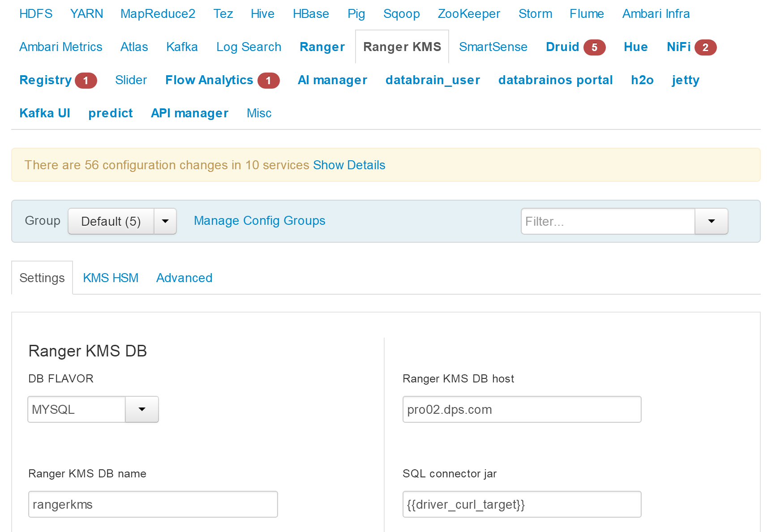The image size is (776, 532).
Task: Open Manage Config Groups link
Action: 259,221
